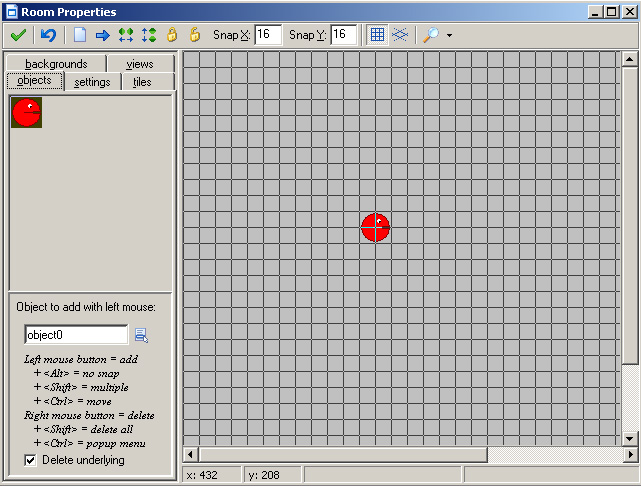
Task: Switch to the views tab
Action: click(140, 64)
